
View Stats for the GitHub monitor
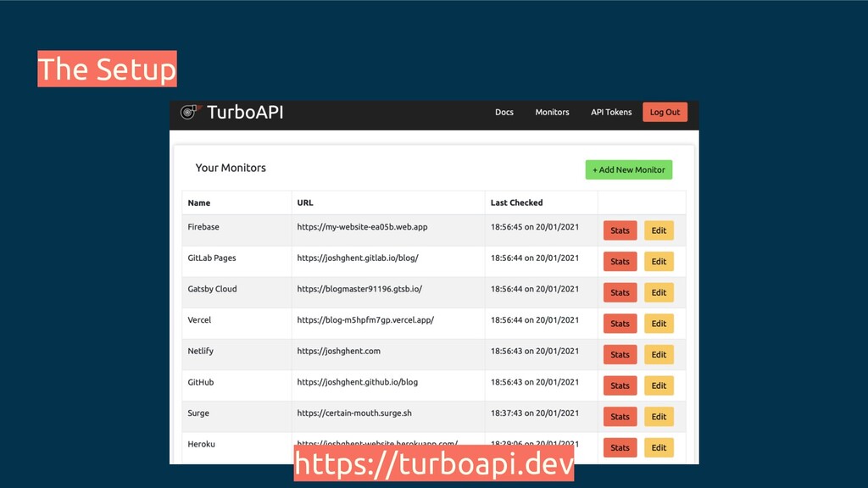620,385
